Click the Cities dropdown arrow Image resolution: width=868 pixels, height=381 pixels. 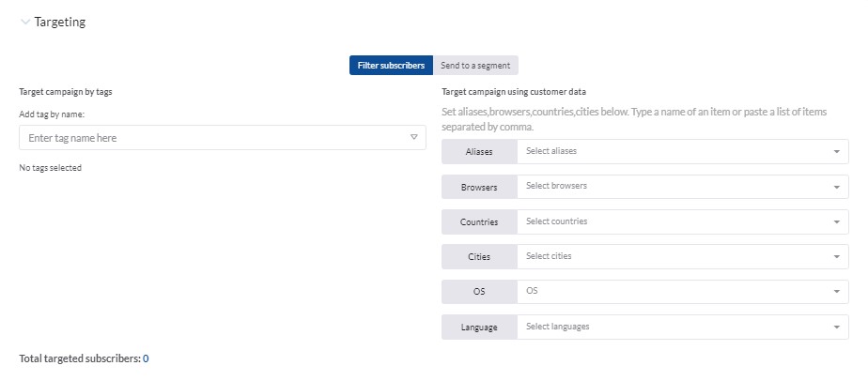pyautogui.click(x=836, y=256)
